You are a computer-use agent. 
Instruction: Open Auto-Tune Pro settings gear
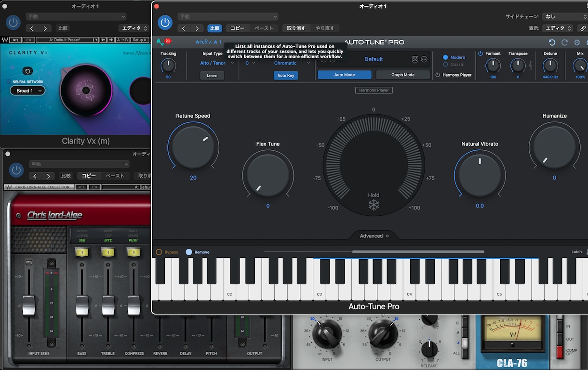click(577, 42)
